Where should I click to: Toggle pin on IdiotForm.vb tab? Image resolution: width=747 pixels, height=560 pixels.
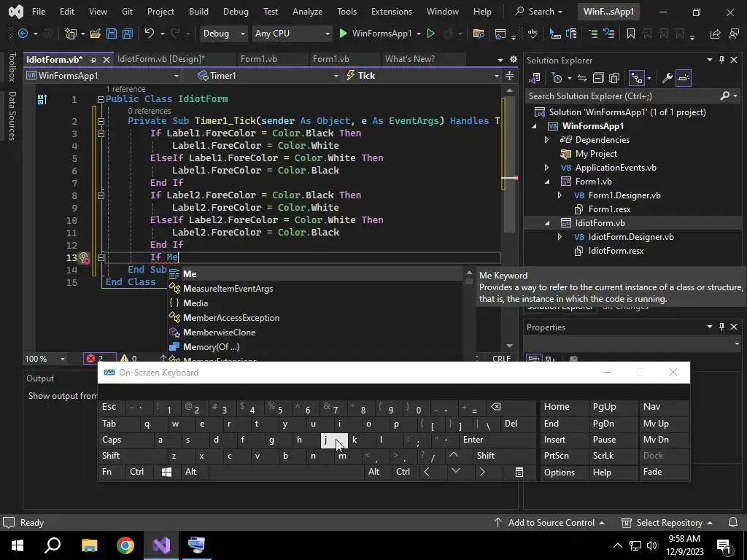tap(93, 60)
